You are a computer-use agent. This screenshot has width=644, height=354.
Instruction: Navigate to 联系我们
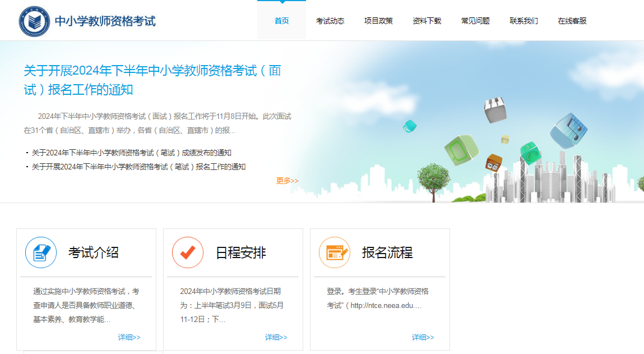point(523,21)
